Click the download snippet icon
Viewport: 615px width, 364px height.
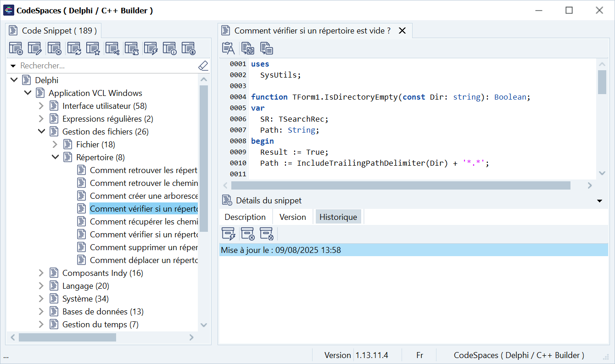[188, 48]
